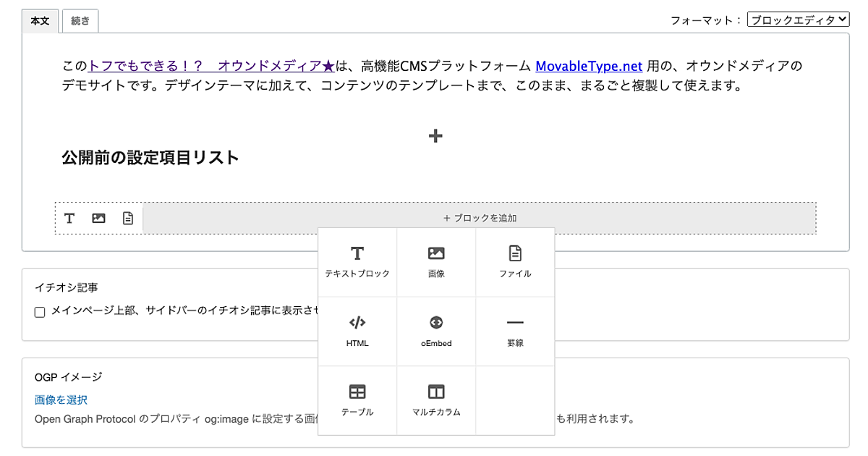Switch to the 続き tab
Viewport: 868px width, 456px height.
80,21
